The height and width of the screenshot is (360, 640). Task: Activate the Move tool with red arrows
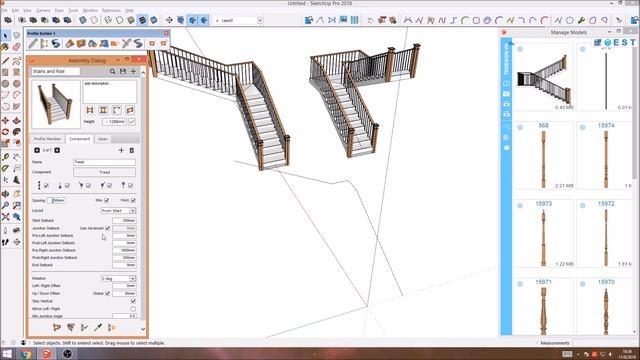click(x=5, y=120)
